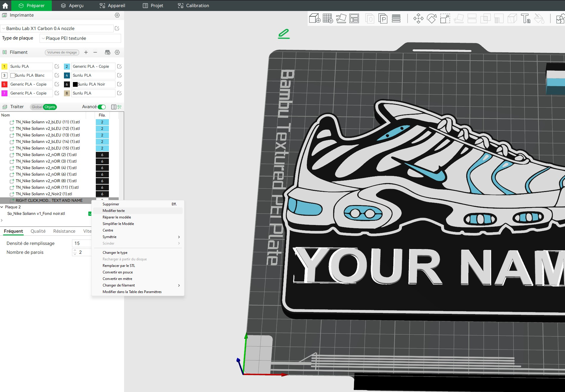Switch to the Aperçu tab
This screenshot has width=565, height=392.
[72, 6]
